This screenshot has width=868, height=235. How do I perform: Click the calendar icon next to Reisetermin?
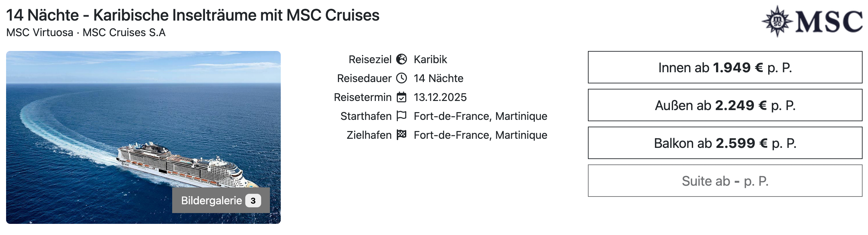tap(401, 97)
